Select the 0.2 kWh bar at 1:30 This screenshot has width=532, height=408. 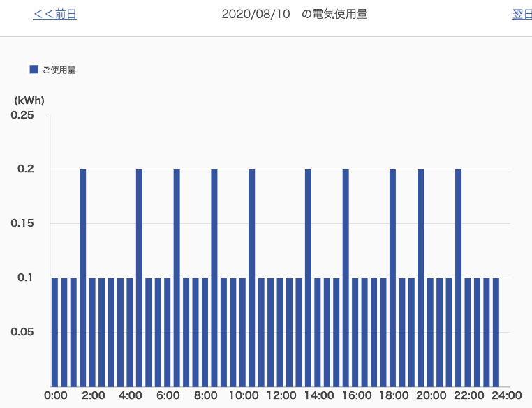(x=83, y=278)
